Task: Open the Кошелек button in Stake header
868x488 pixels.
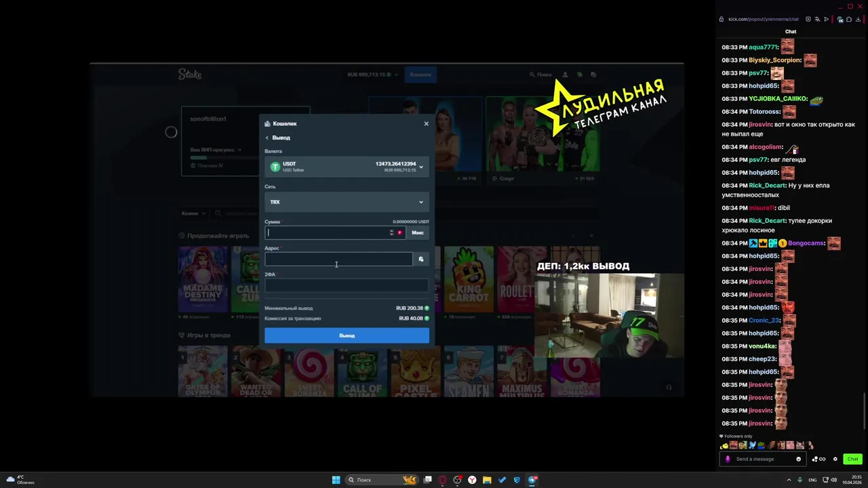Action: tap(420, 75)
